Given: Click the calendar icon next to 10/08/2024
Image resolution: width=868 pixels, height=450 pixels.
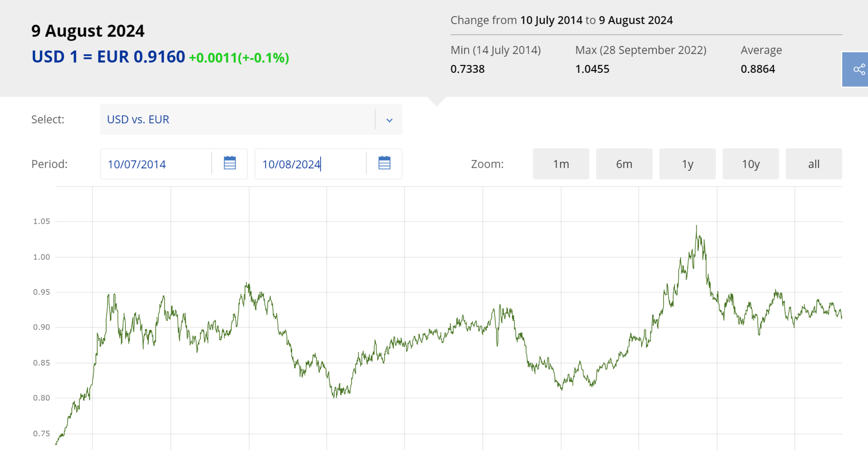Looking at the screenshot, I should point(384,163).
